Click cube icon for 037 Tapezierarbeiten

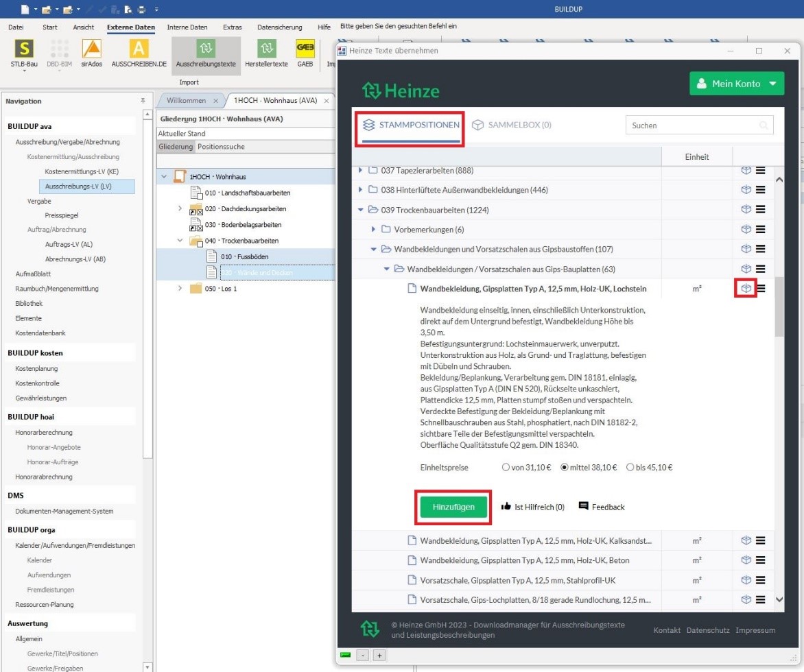(746, 170)
